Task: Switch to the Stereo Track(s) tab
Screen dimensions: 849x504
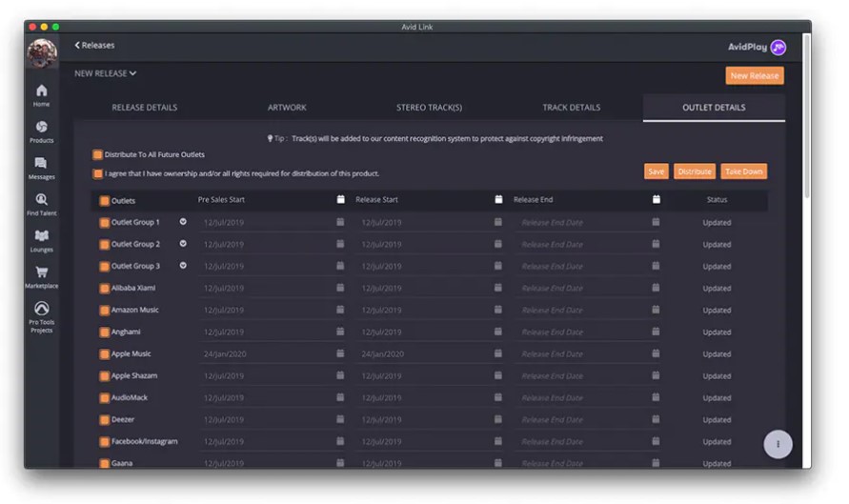Action: [x=430, y=108]
